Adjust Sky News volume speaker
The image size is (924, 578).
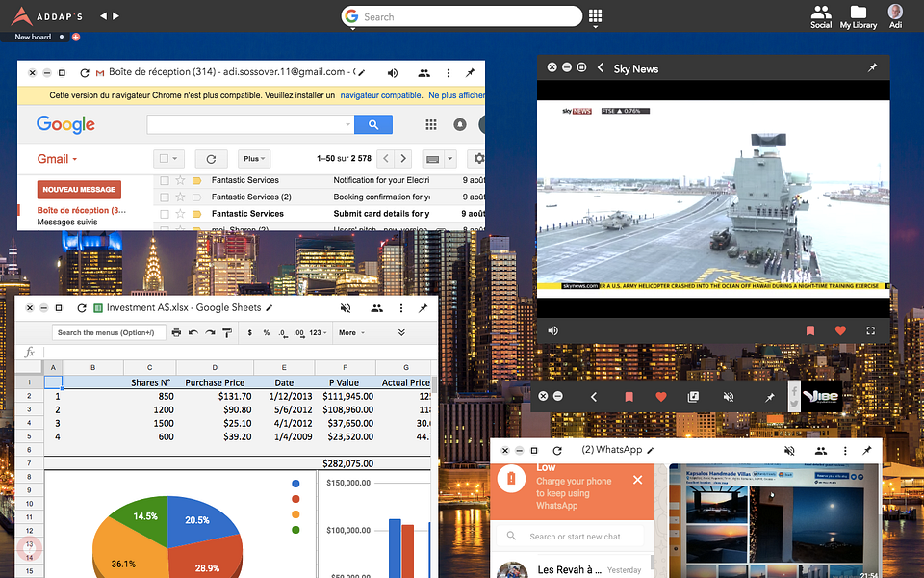point(552,330)
